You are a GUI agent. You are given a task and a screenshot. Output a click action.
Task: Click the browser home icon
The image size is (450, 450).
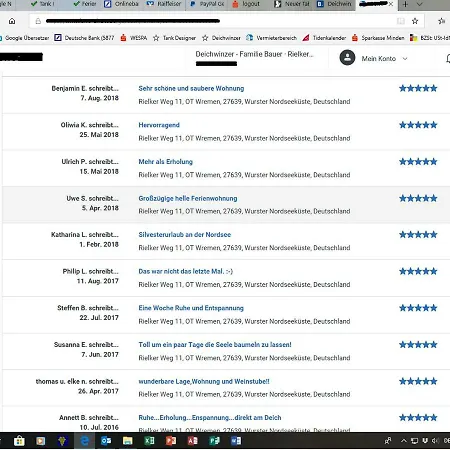(12, 21)
